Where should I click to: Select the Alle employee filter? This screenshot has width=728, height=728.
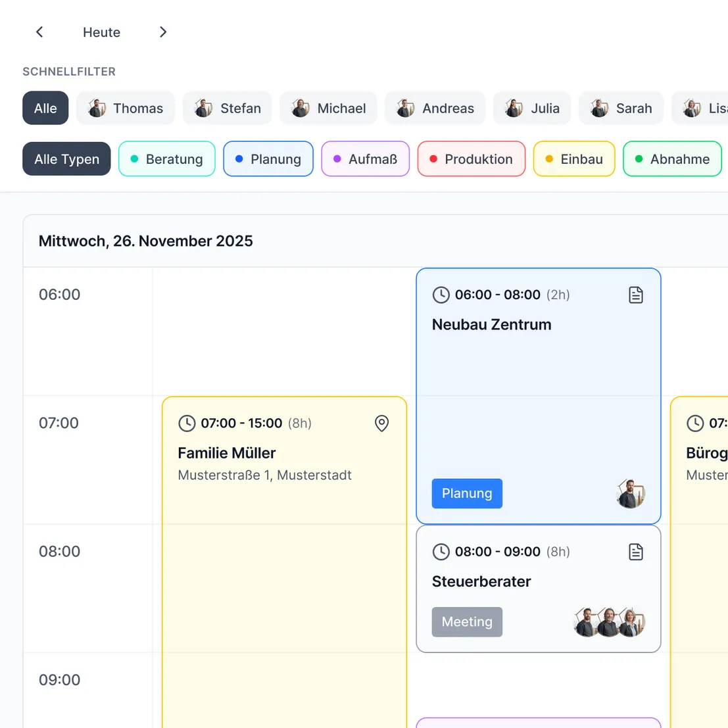pos(45,109)
